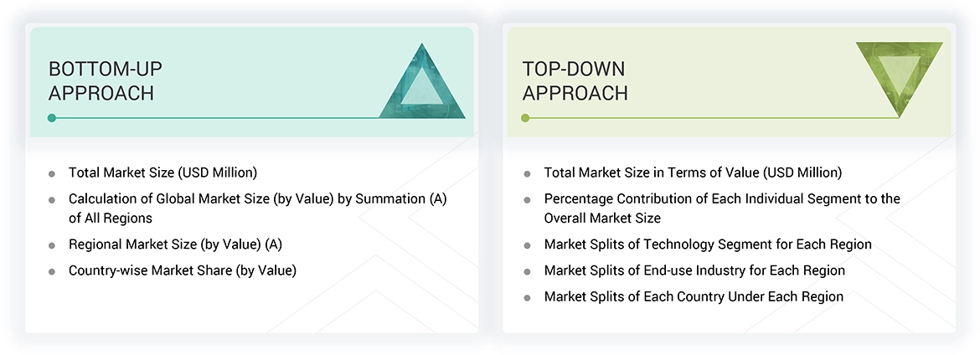This screenshot has height=355, width=980.
Task: Select Regional Market Size (by Value) item
Action: 173,244
